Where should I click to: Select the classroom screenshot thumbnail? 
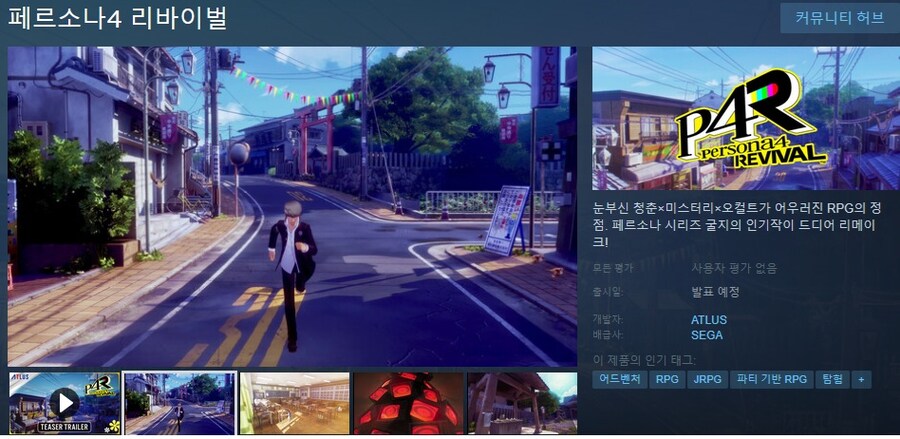(x=294, y=403)
